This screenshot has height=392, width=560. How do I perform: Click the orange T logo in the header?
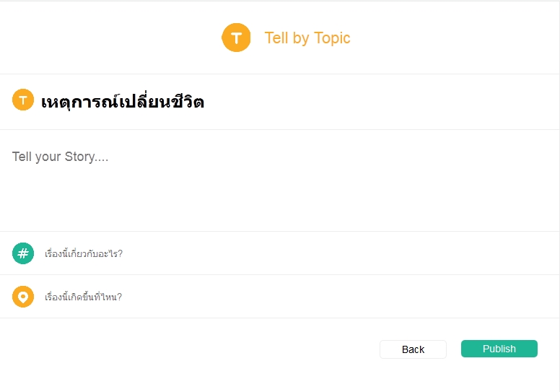point(236,38)
